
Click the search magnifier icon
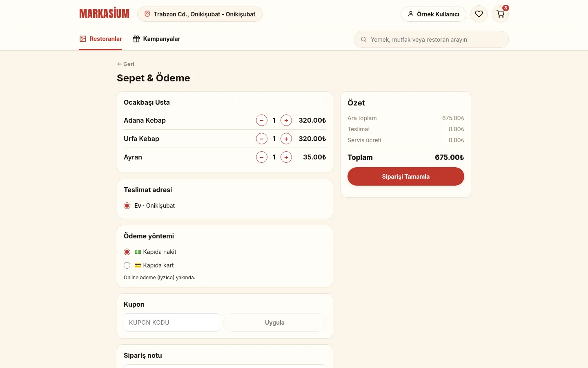(x=363, y=40)
